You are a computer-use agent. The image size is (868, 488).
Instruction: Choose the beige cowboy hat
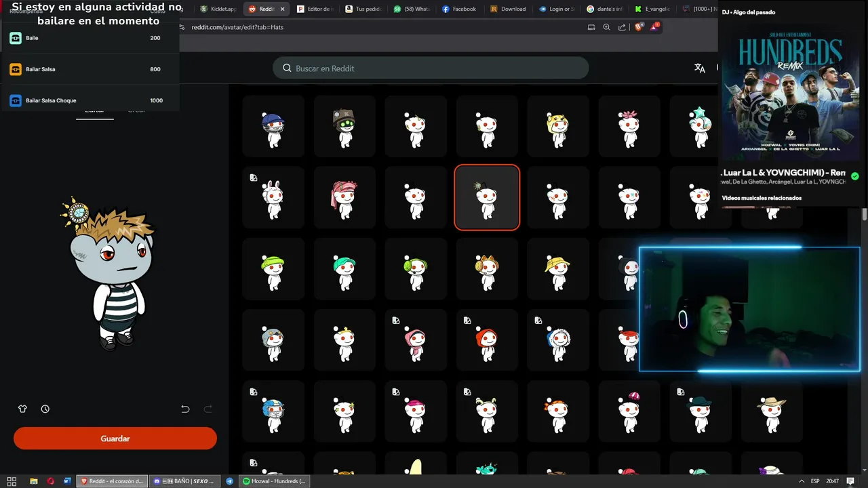tap(772, 411)
